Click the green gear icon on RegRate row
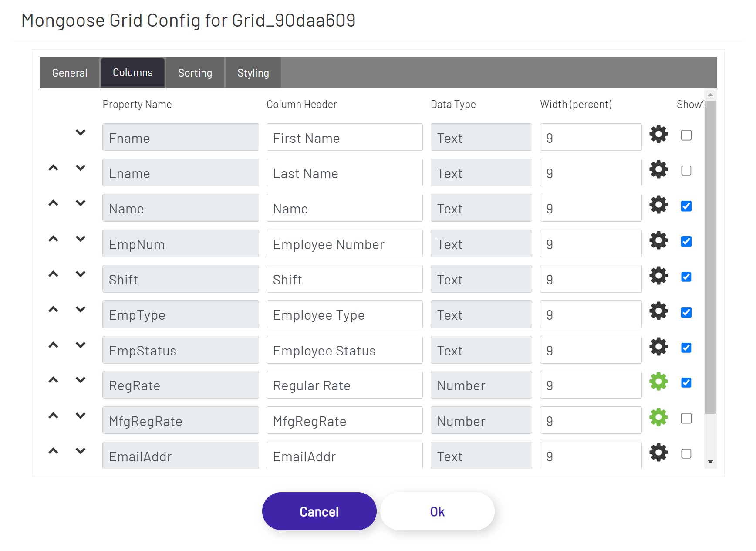The height and width of the screenshot is (551, 756). (x=658, y=381)
